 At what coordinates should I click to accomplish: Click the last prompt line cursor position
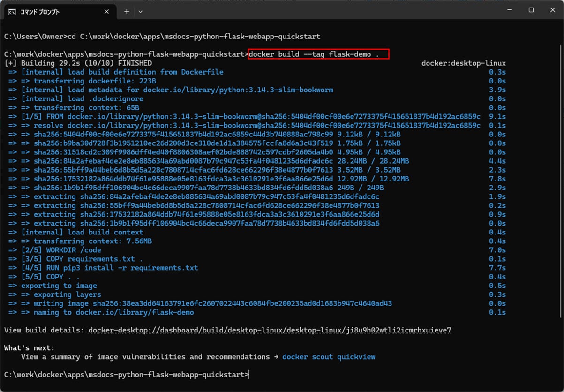250,375
